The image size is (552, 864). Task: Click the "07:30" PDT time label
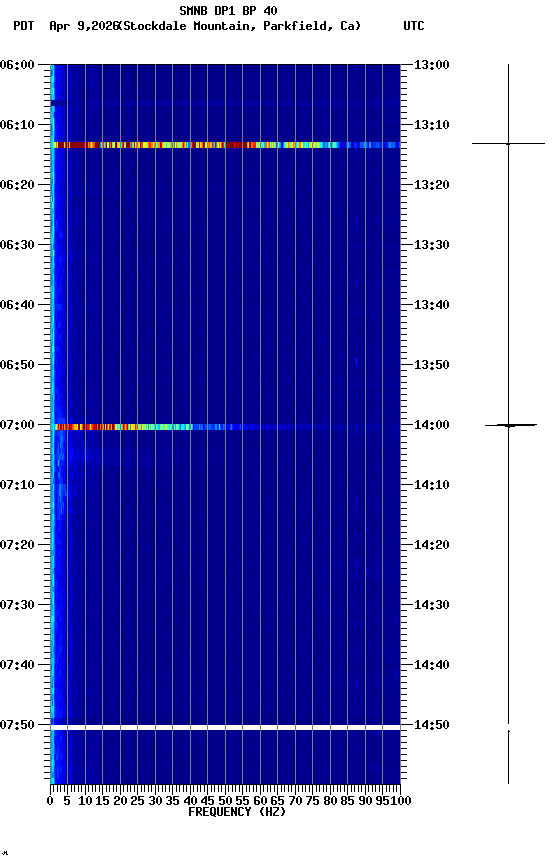[x=17, y=605]
